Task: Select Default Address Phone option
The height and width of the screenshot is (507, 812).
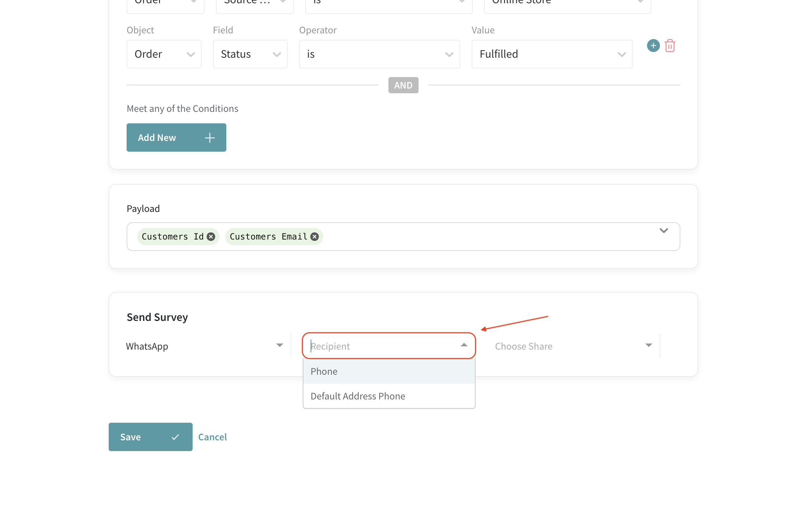Action: click(389, 396)
